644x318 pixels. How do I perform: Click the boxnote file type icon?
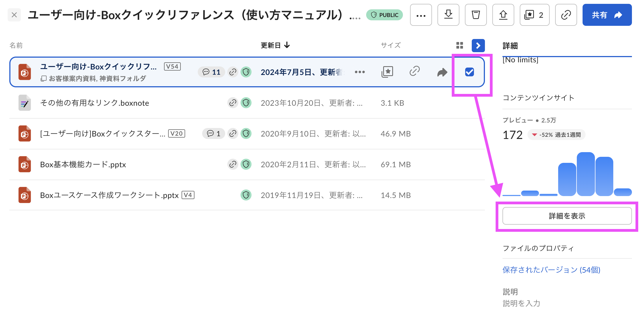click(25, 103)
